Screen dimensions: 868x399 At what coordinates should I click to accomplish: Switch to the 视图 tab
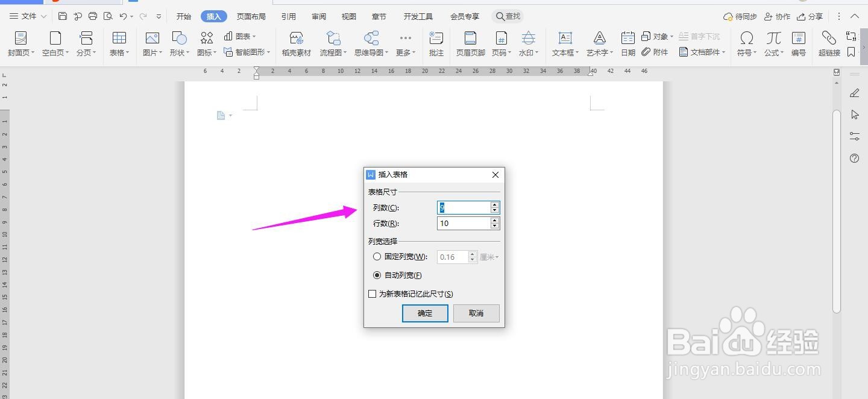349,16
